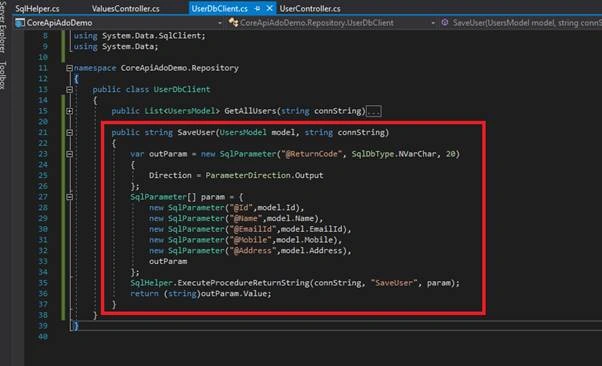Collapse the outParam initializer block on line 23
This screenshot has height=366, width=602.
[69, 154]
